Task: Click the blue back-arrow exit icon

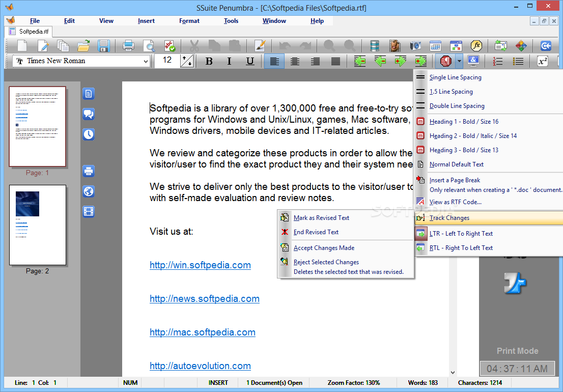Action: 546,46
